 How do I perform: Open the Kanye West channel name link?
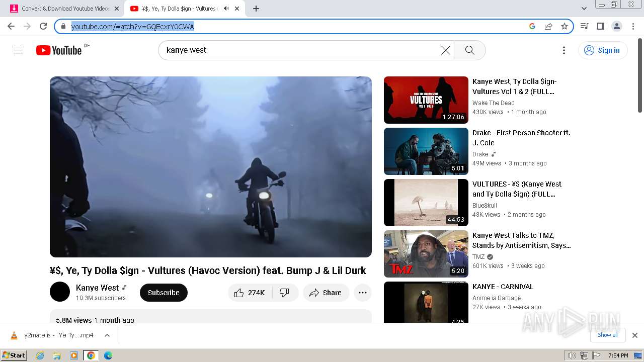[98, 288]
